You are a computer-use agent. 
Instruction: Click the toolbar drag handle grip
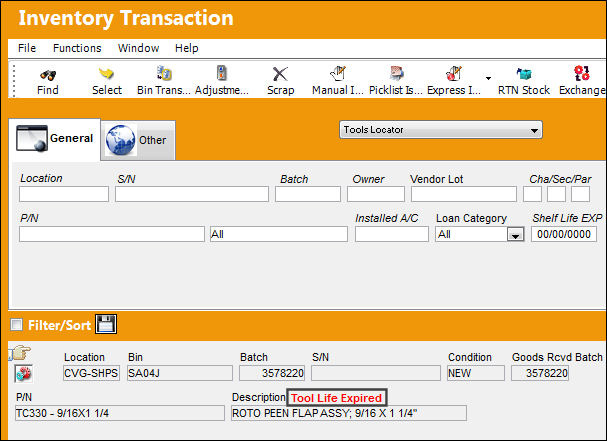point(14,81)
